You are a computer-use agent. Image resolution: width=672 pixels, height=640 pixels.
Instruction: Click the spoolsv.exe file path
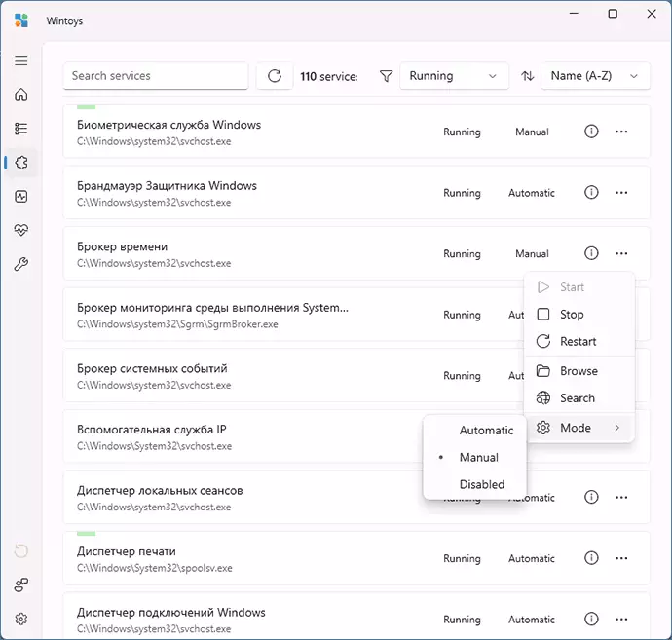point(154,568)
